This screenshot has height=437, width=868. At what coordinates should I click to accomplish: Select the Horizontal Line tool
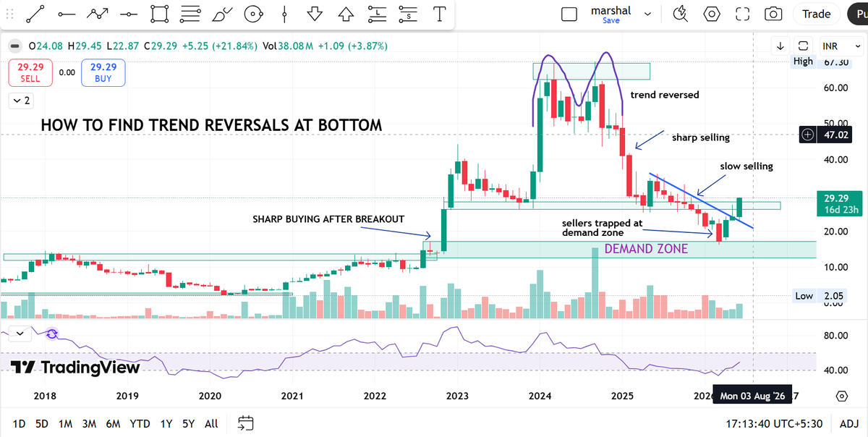129,14
